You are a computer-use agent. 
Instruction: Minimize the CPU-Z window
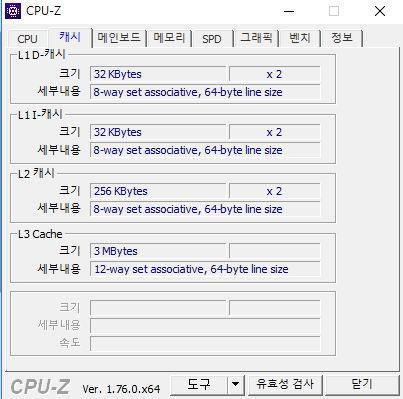pos(289,11)
